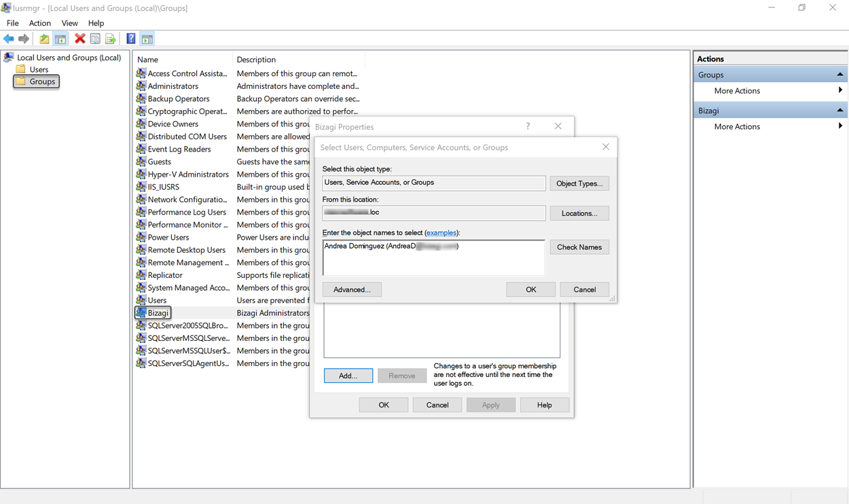The image size is (849, 504).
Task: Click Add in Bizagi Properties
Action: tap(348, 376)
